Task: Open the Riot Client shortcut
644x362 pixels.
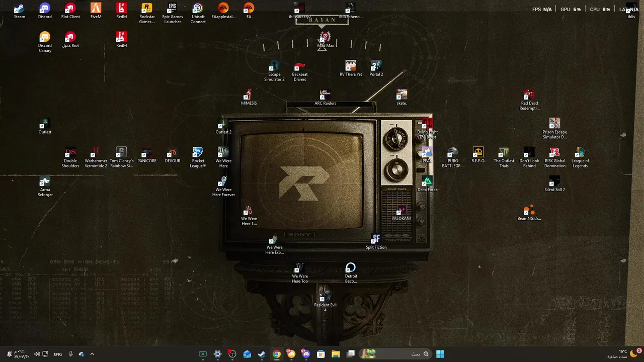Action: 70,11
